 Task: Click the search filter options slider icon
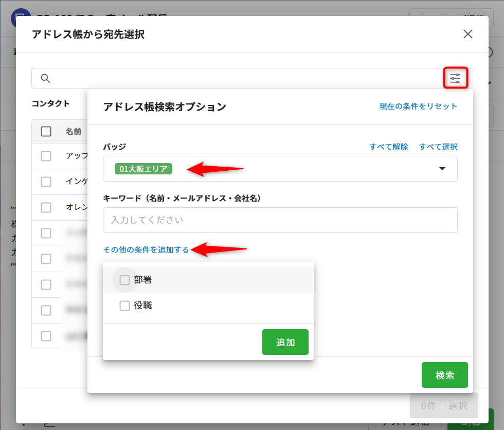[x=455, y=78]
